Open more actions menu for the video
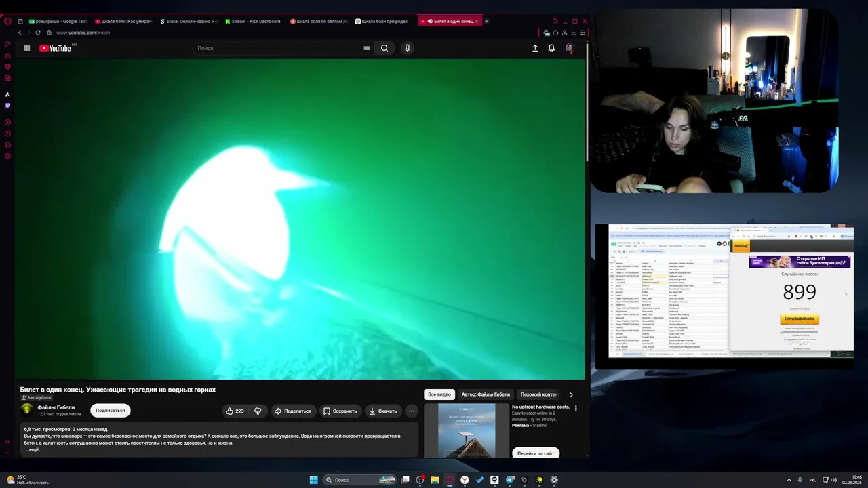 point(412,411)
